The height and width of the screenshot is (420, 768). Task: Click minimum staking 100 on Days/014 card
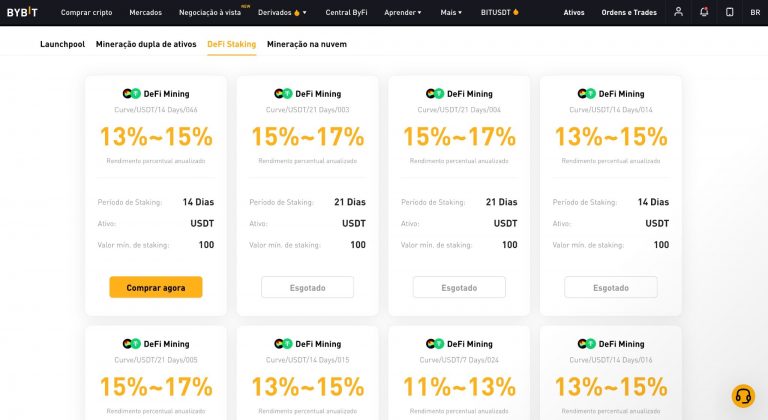click(x=661, y=245)
